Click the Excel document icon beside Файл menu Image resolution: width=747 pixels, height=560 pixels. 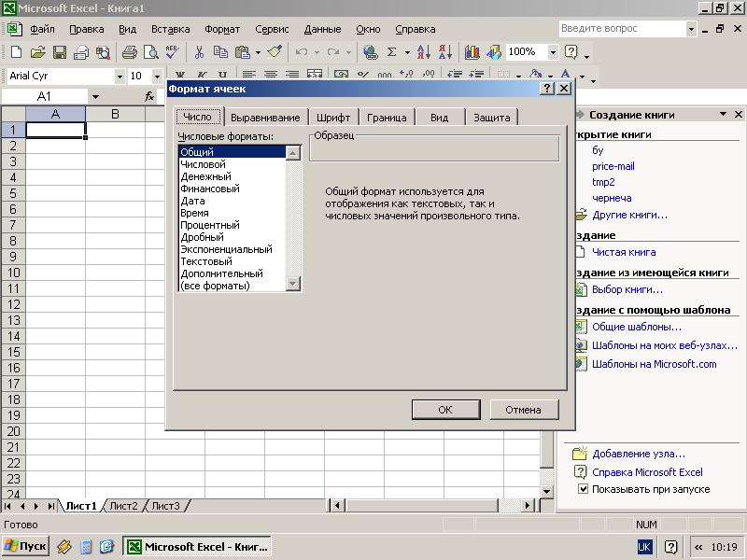click(14, 29)
